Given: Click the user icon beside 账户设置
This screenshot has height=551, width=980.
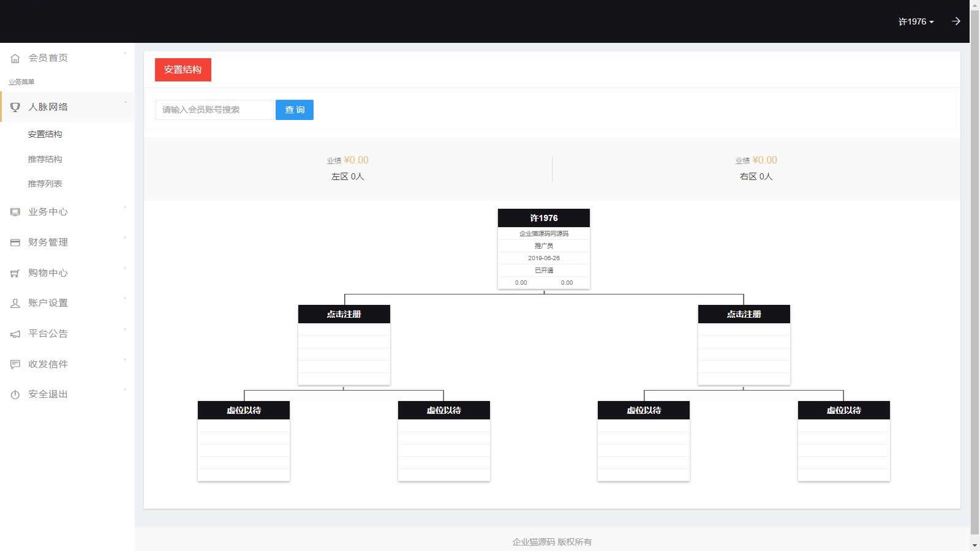Looking at the screenshot, I should [x=15, y=303].
